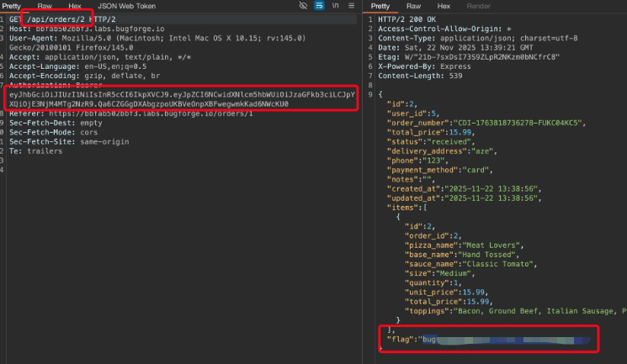This screenshot has height=364, width=627.
Task: Open the request editor hamburger menu
Action: click(x=351, y=6)
